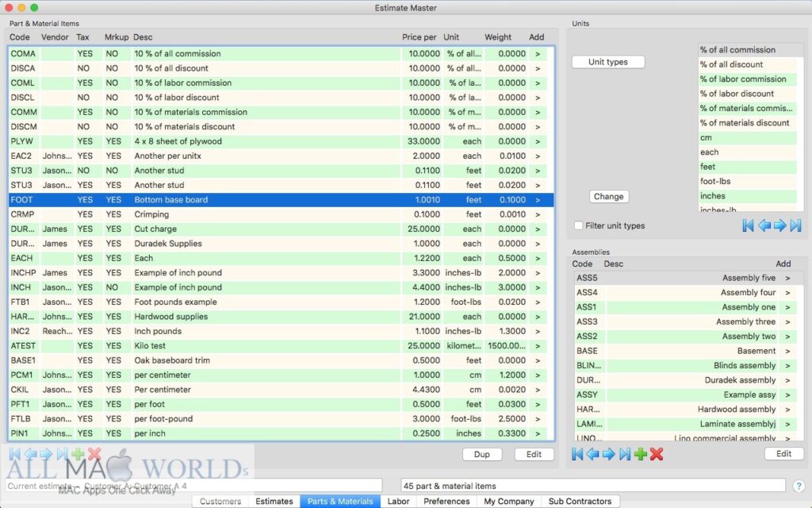Go to previous assembly arrow icon
This screenshot has width=812, height=508.
(593, 454)
